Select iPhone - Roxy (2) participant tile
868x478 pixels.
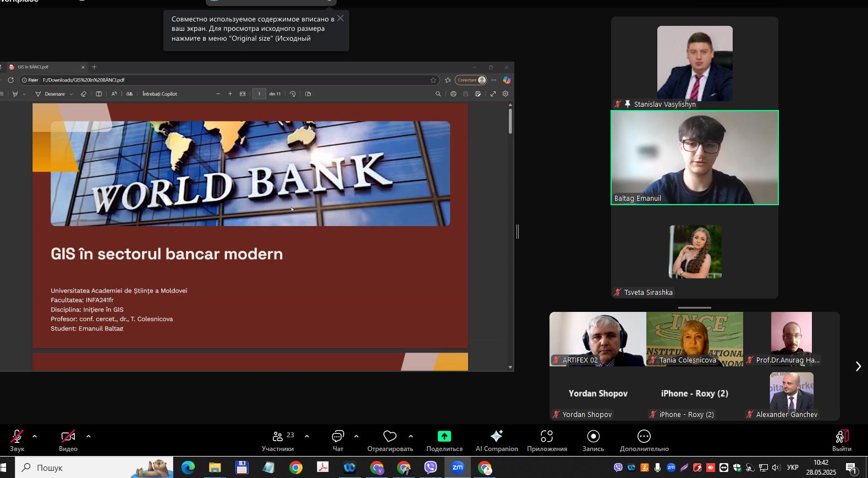pyautogui.click(x=695, y=393)
